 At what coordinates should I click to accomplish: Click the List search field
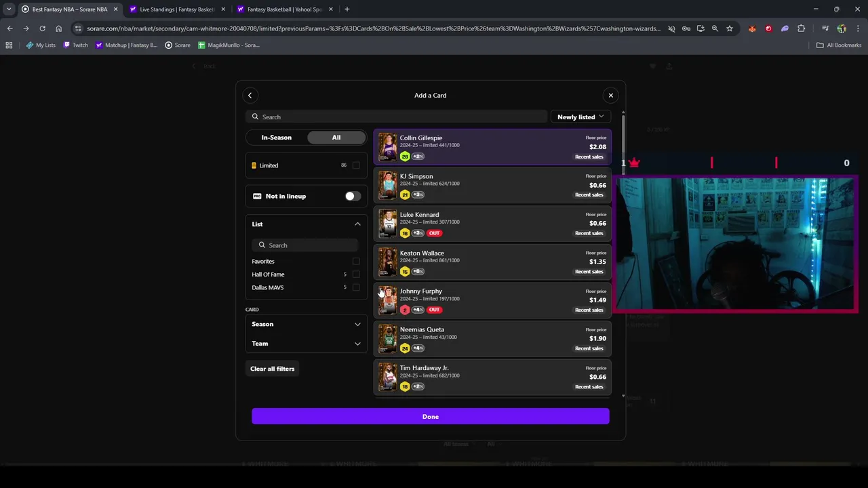pyautogui.click(x=306, y=245)
